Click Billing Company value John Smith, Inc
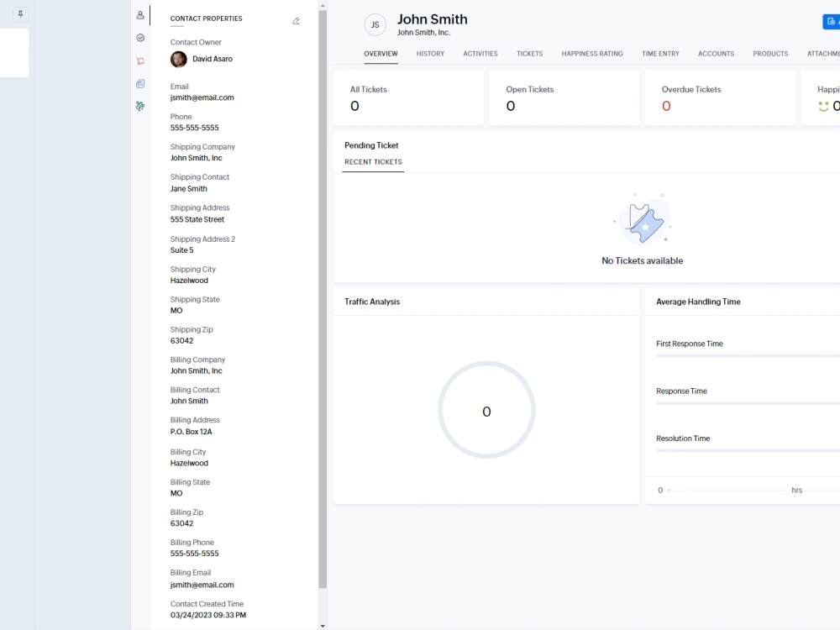840x630 pixels. tap(196, 370)
